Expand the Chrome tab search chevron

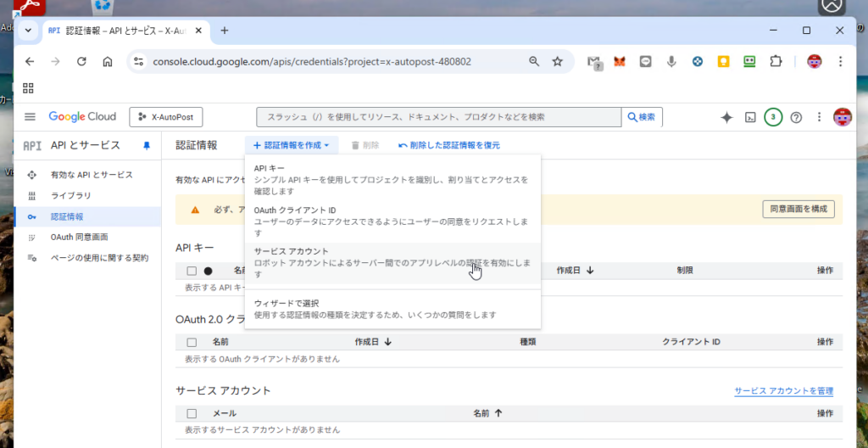pos(29,31)
